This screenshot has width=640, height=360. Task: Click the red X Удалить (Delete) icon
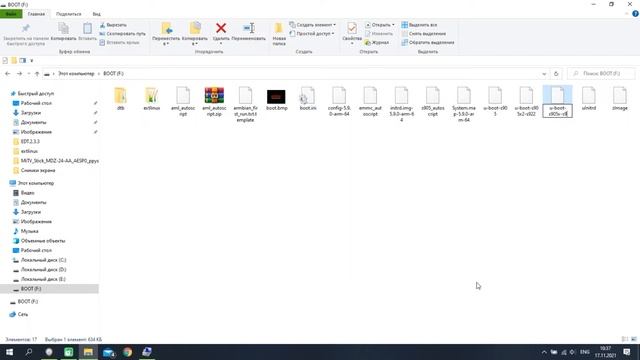pos(221,28)
